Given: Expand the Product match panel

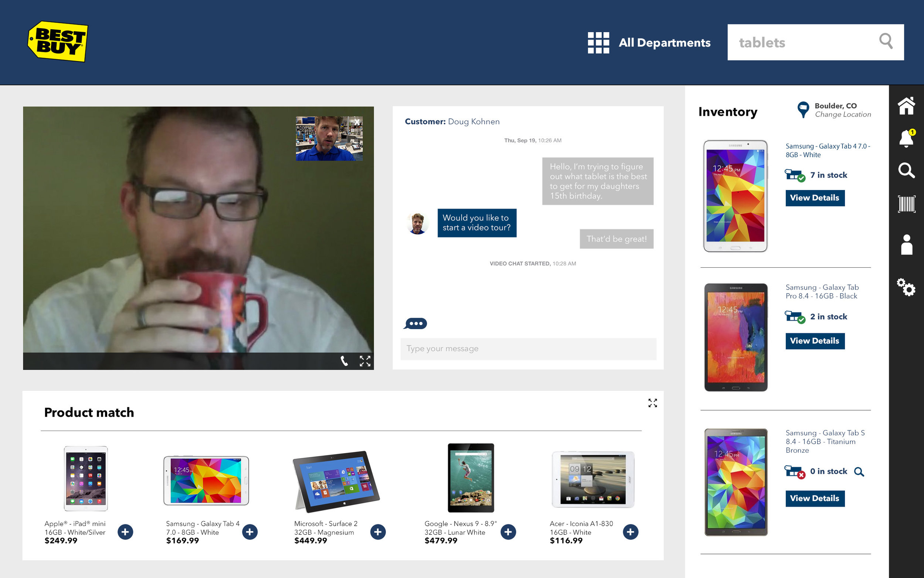Looking at the screenshot, I should pos(652,403).
